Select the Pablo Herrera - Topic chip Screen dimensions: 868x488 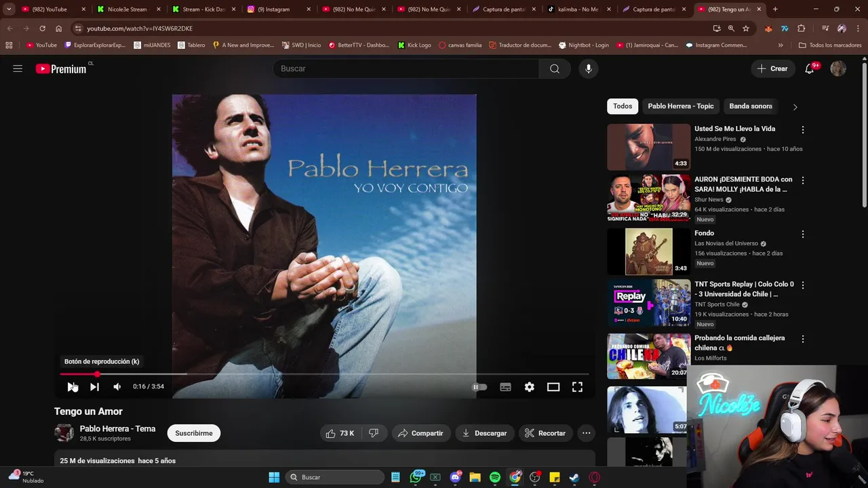[681, 106]
